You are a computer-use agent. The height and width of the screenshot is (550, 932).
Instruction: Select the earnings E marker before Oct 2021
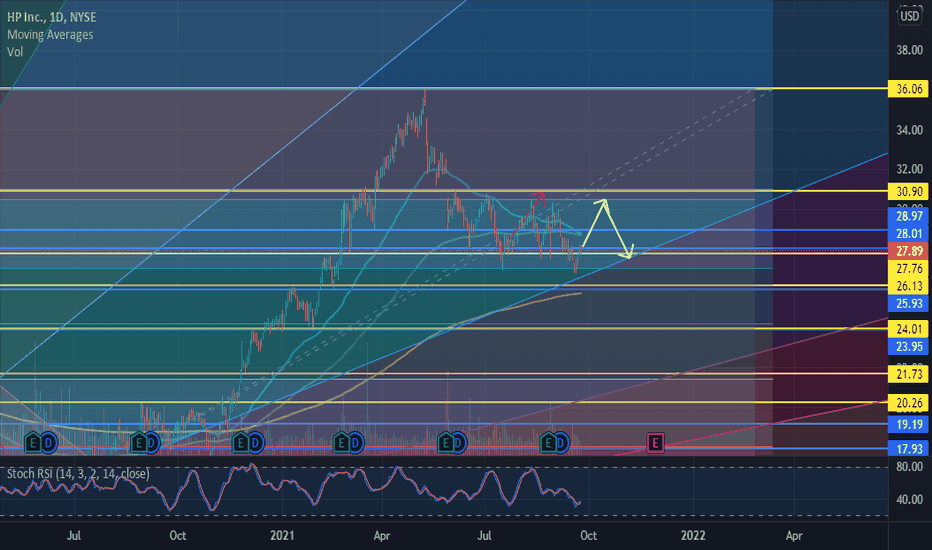[548, 442]
